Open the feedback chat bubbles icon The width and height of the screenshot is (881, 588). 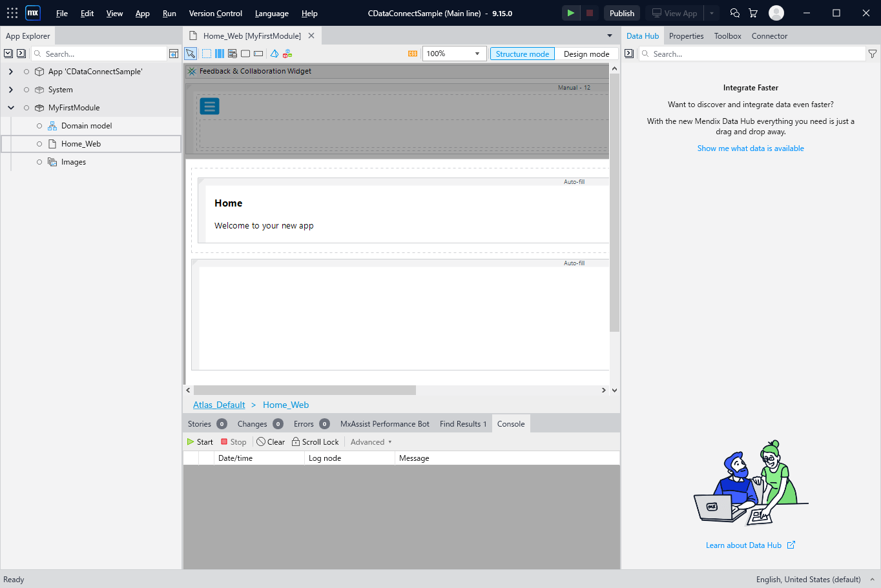pos(734,13)
